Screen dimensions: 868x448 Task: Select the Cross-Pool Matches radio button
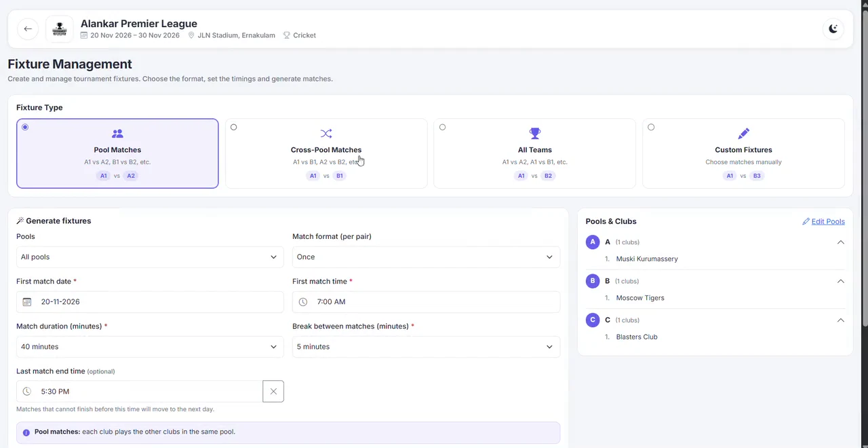[x=234, y=127]
